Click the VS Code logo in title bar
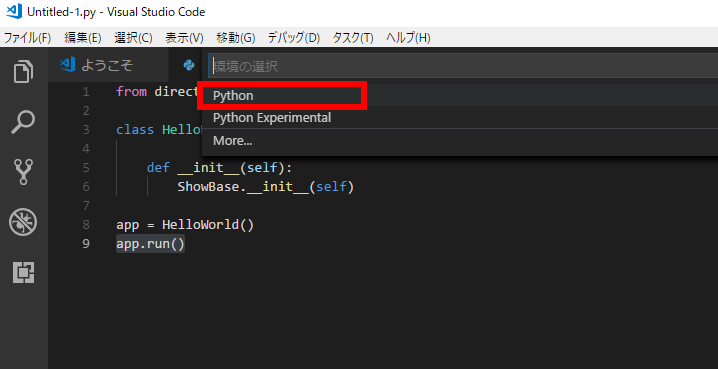Viewport: 718px width, 369px height. 14,11
